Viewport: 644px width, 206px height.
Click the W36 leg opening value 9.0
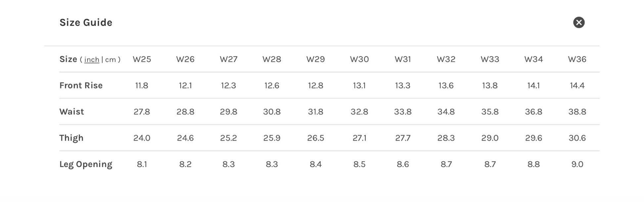click(577, 164)
